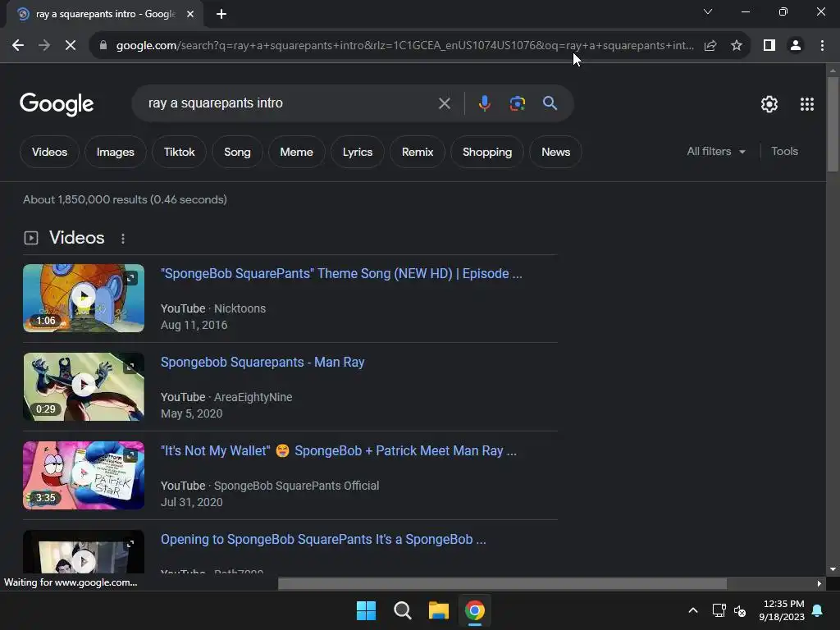The width and height of the screenshot is (840, 630).
Task: Play the Patrick Star wallet thumbnail
Action: tap(84, 475)
